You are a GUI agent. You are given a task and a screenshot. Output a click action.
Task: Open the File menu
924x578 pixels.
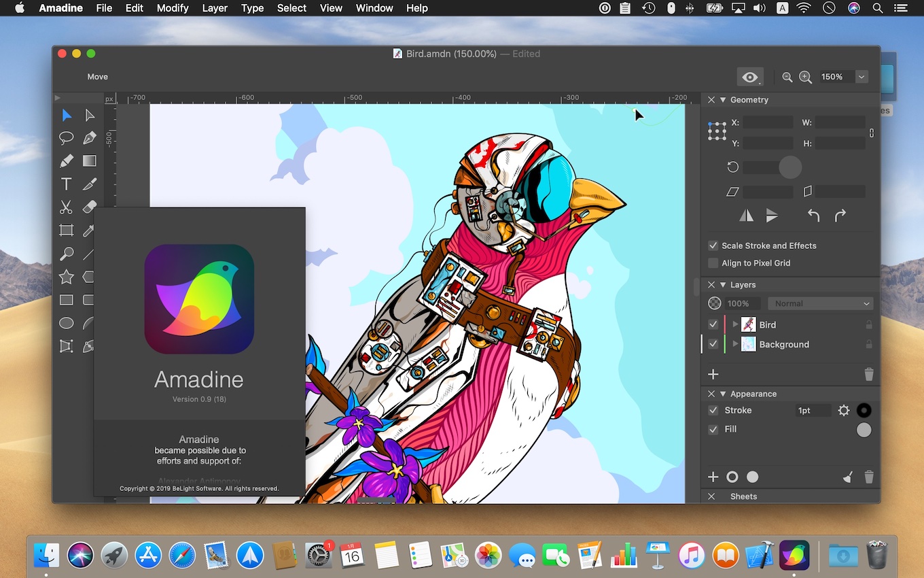click(x=104, y=8)
